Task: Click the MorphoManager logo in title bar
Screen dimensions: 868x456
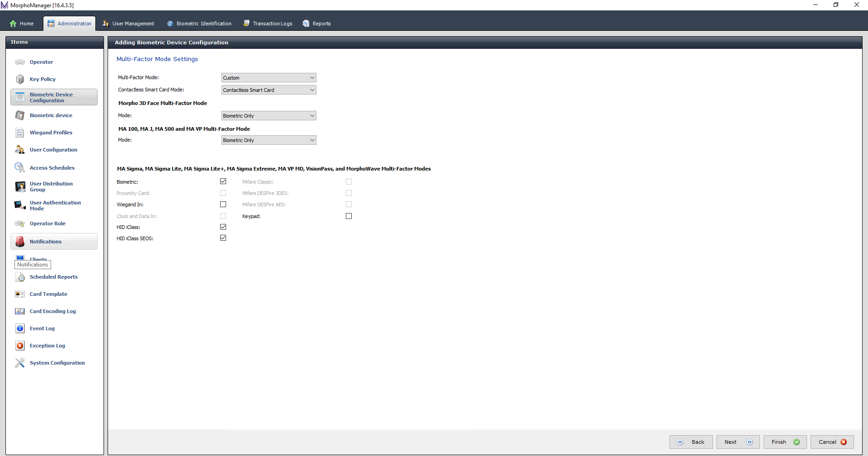Action: tap(5, 5)
